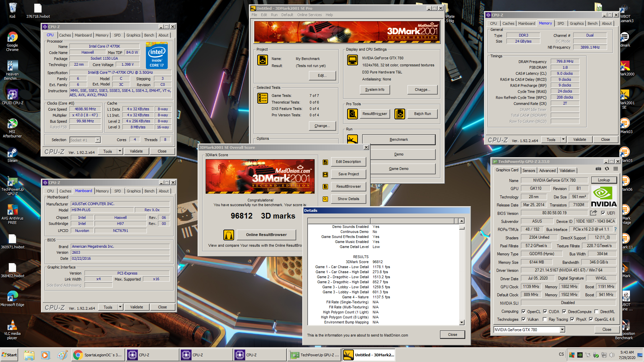Open Windows Explorer from the taskbar
Viewport: 644px width, 362px height.
29,355
